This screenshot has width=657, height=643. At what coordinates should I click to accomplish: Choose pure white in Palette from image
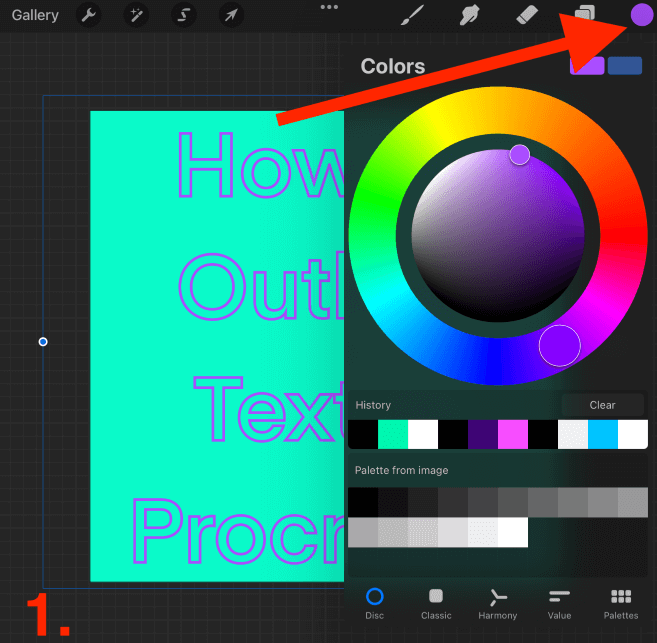pyautogui.click(x=513, y=532)
